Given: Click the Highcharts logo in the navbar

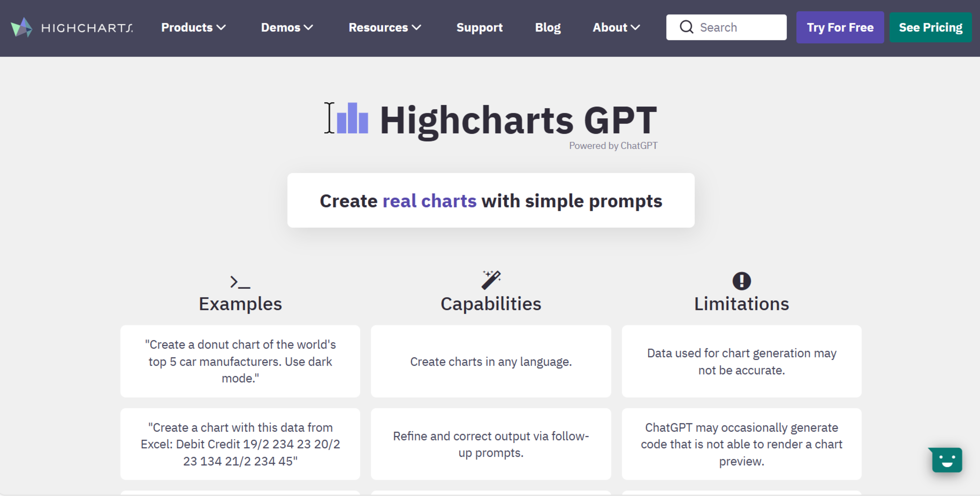Looking at the screenshot, I should point(72,27).
